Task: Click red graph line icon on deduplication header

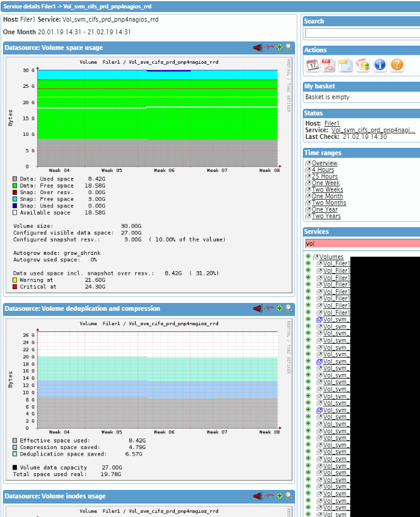Action: coord(269,308)
